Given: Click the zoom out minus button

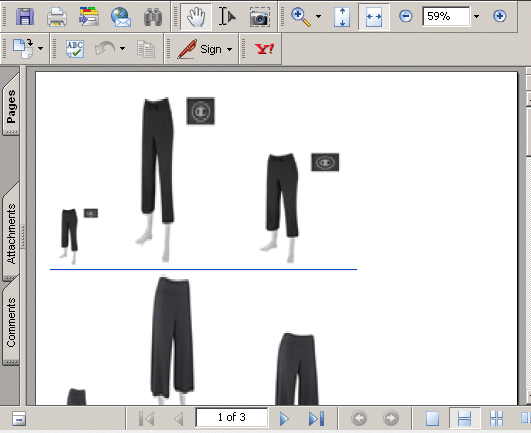Looking at the screenshot, I should coord(405,16).
